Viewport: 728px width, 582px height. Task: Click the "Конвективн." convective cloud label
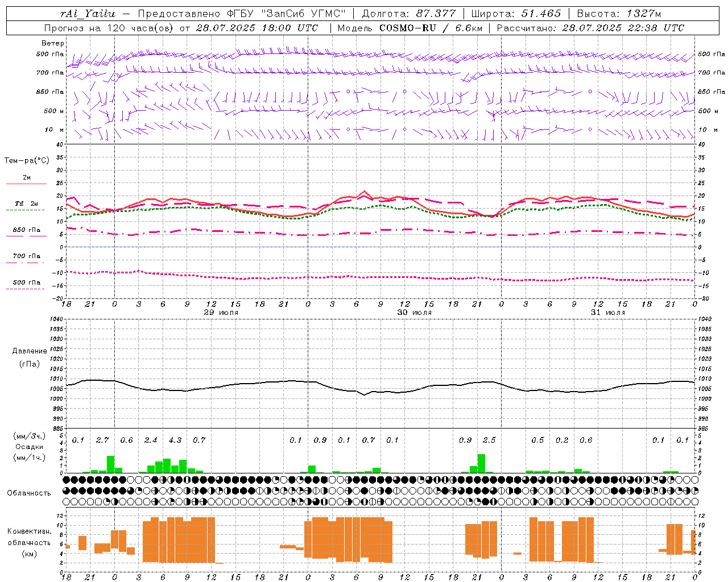(x=29, y=531)
